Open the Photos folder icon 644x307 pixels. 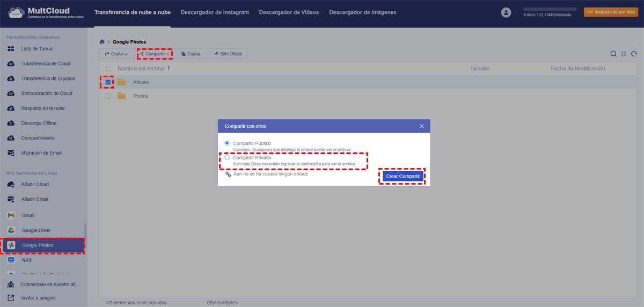122,96
